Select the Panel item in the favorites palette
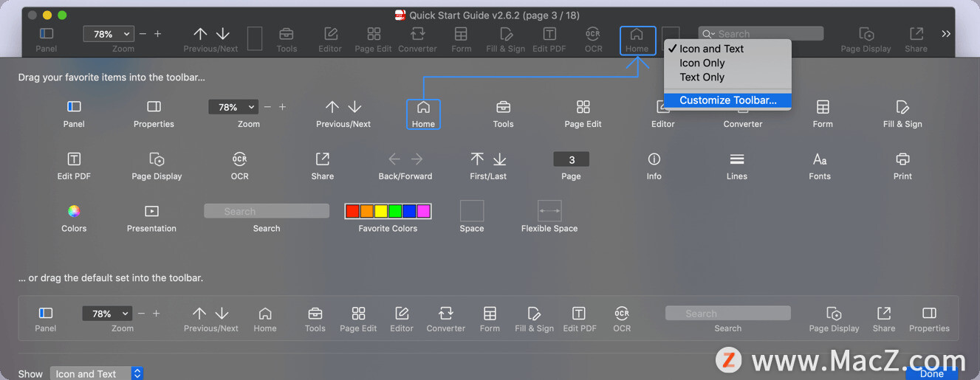The width and height of the screenshot is (980, 380). pos(74,114)
